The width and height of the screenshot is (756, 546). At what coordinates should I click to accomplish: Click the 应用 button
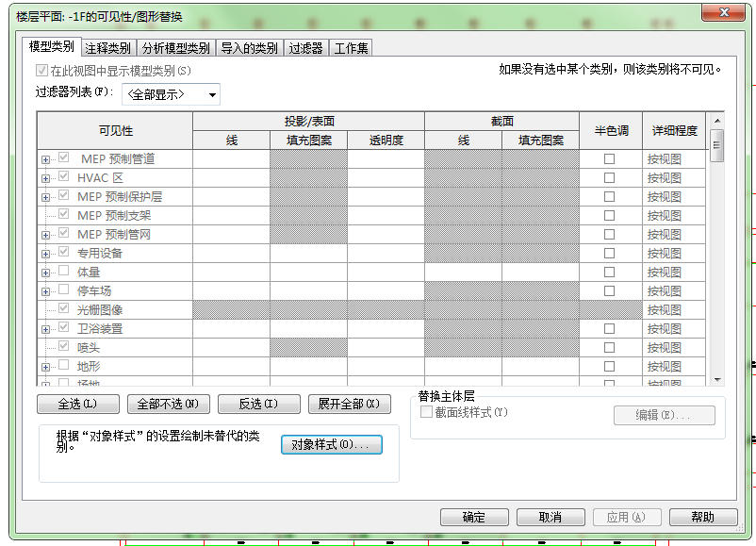(x=627, y=518)
